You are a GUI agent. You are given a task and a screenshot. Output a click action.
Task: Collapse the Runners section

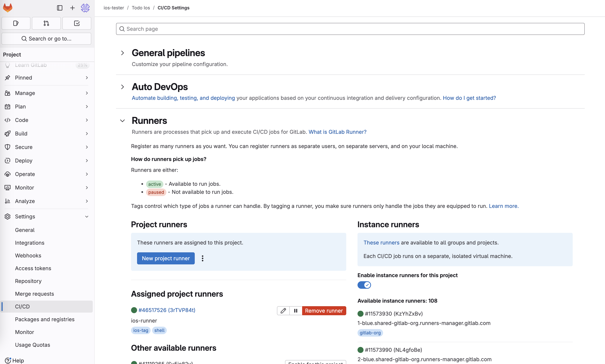pyautogui.click(x=122, y=121)
